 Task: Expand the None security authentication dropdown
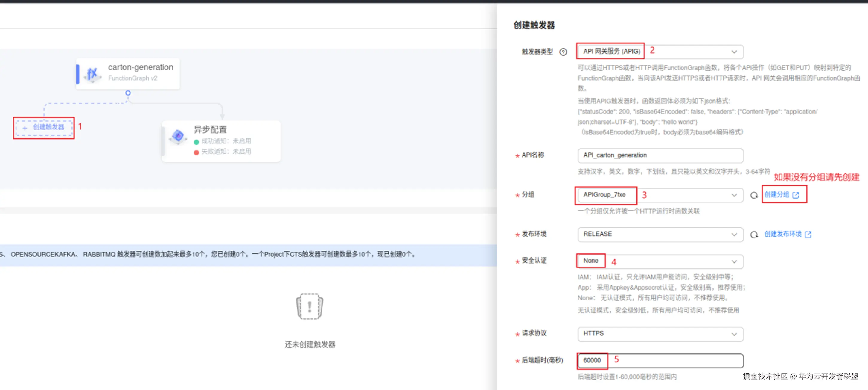point(660,261)
